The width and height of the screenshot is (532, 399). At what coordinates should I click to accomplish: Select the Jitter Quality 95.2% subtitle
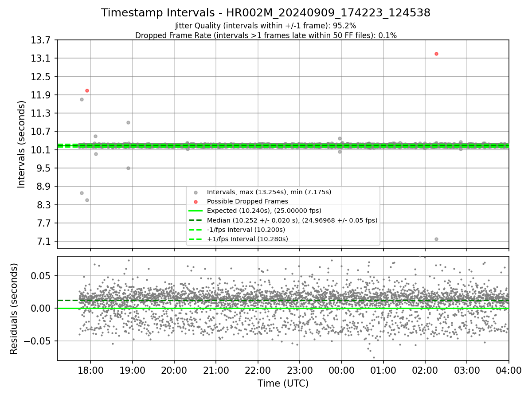coord(266,26)
